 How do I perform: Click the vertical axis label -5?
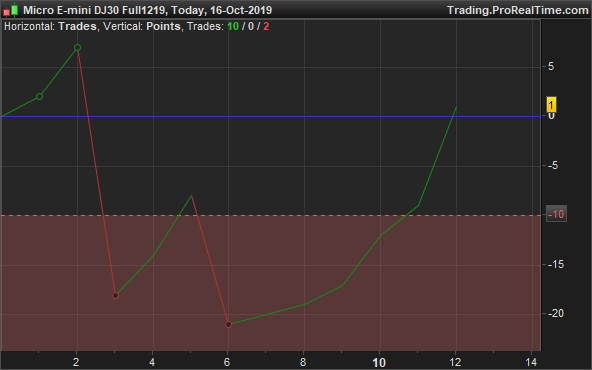click(x=553, y=165)
